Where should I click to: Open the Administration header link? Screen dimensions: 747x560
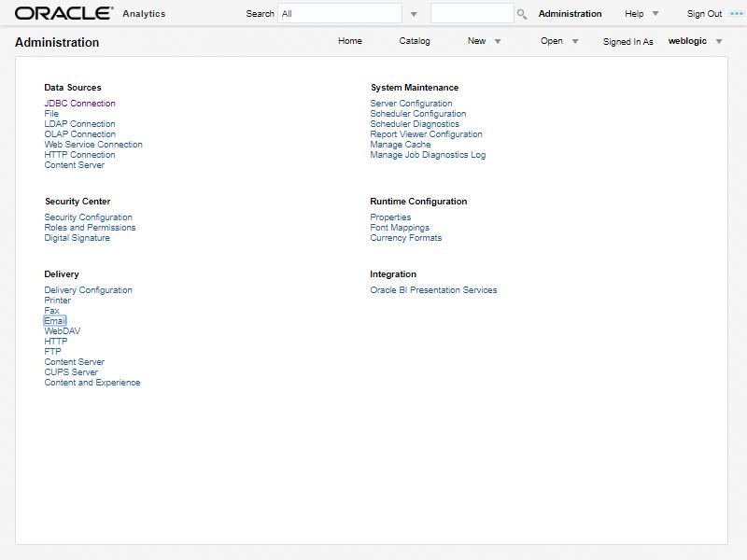tap(570, 14)
